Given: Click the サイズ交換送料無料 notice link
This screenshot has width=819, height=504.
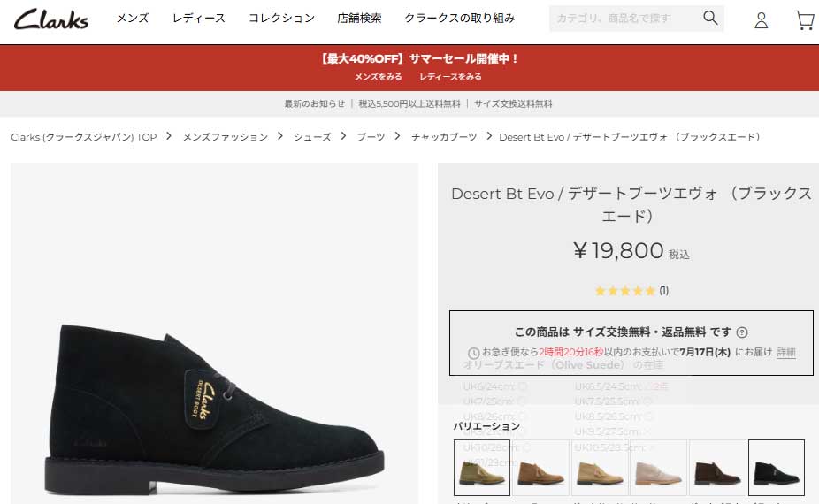Looking at the screenshot, I should (x=513, y=104).
